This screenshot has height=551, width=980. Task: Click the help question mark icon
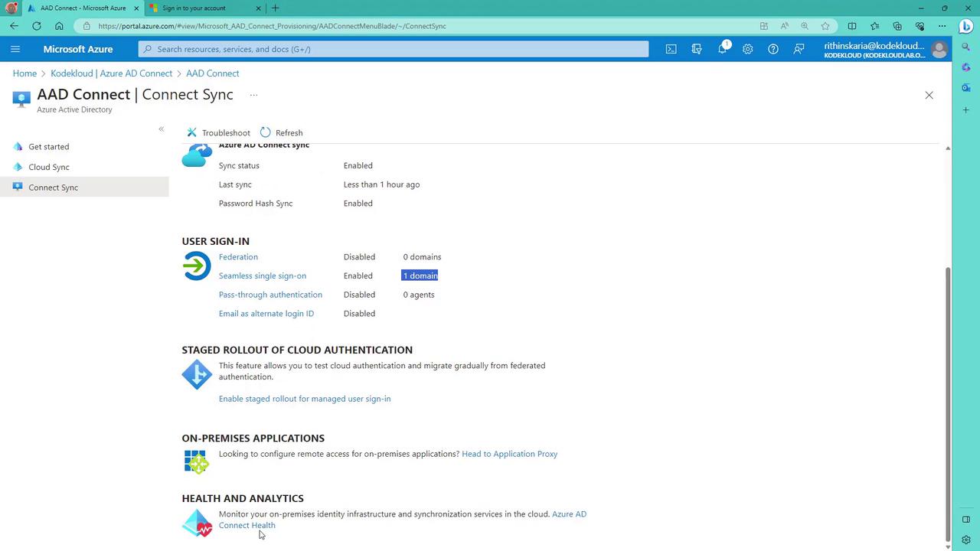point(773,49)
